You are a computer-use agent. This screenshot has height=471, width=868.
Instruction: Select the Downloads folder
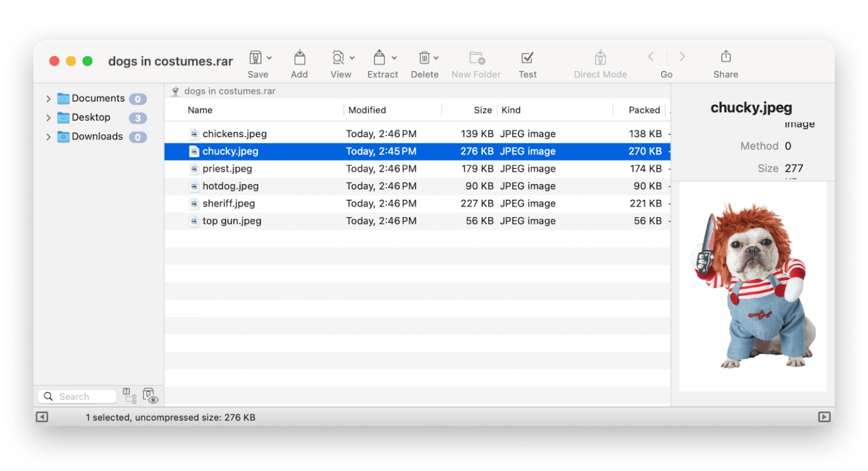pos(90,136)
